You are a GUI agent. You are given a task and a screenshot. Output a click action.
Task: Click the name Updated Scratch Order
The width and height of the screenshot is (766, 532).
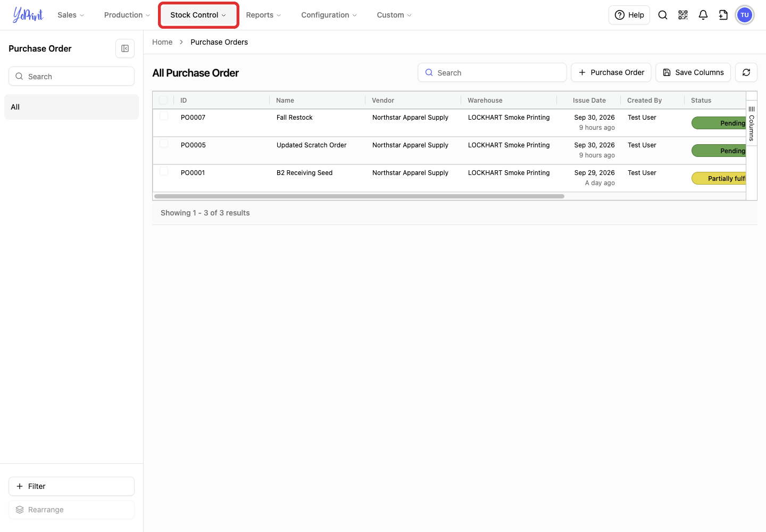pos(311,145)
